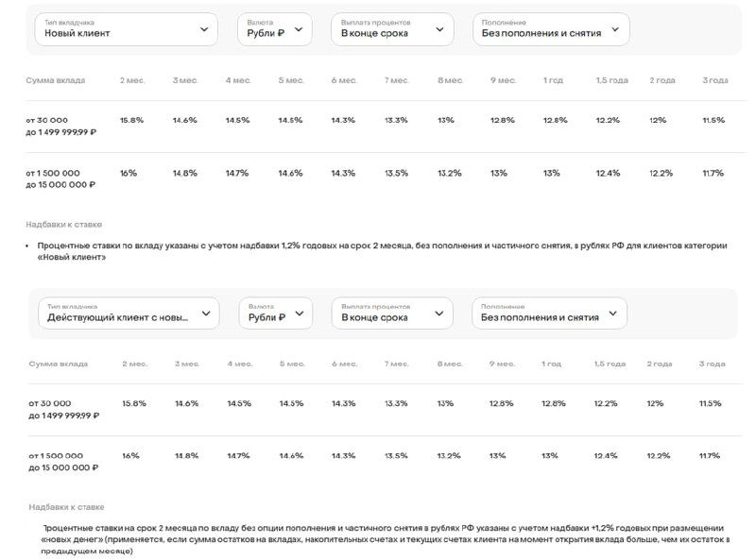
Task: Select the 16% rate in the upper table
Action: point(129,173)
